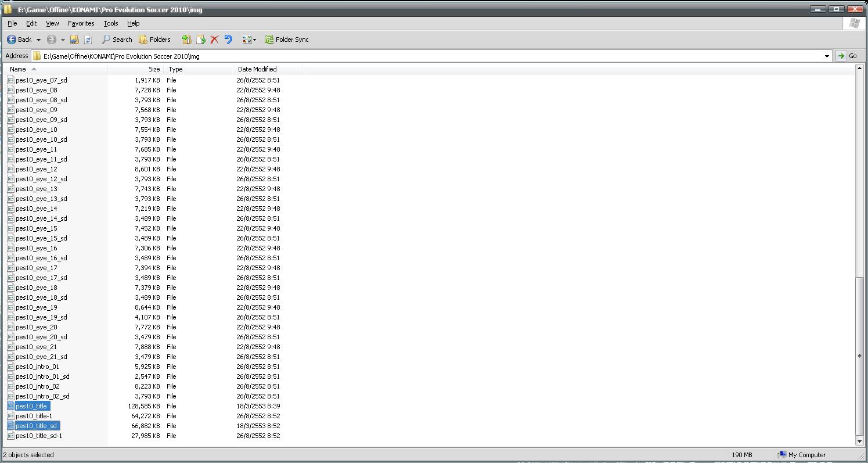Click the date 18/3/2553 8:39
868x463 pixels.
[x=258, y=406]
